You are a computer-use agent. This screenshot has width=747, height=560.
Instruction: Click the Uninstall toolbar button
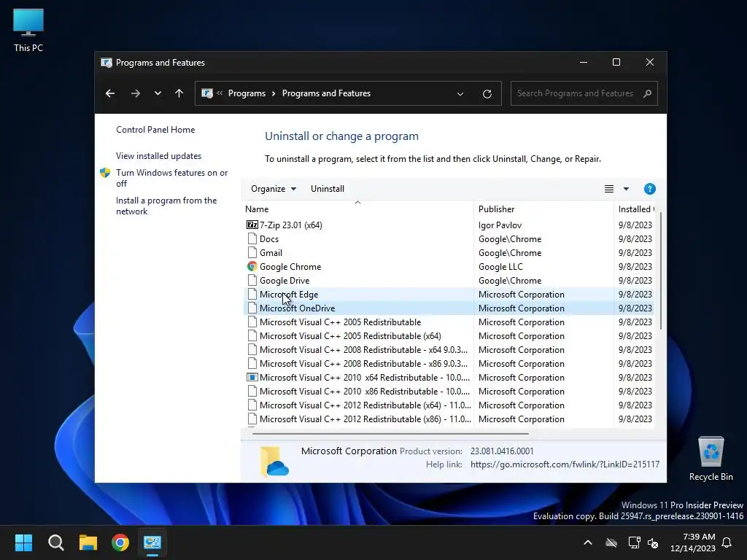point(328,189)
